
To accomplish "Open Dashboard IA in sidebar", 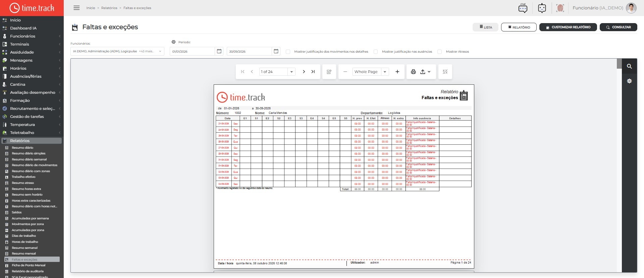I will [x=23, y=28].
